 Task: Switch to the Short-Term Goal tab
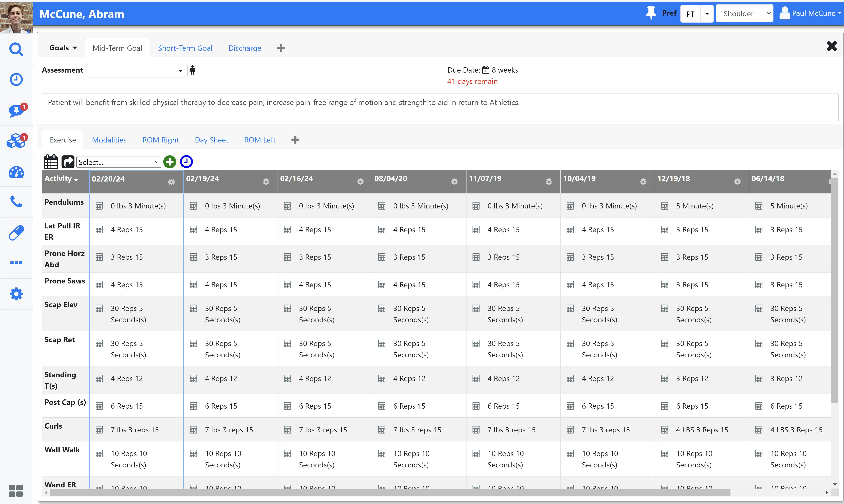(185, 48)
